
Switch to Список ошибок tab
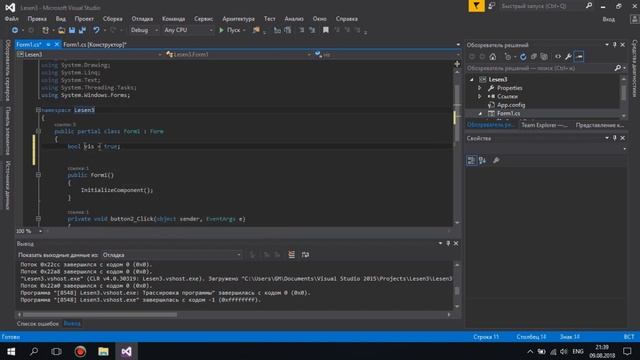pos(38,324)
